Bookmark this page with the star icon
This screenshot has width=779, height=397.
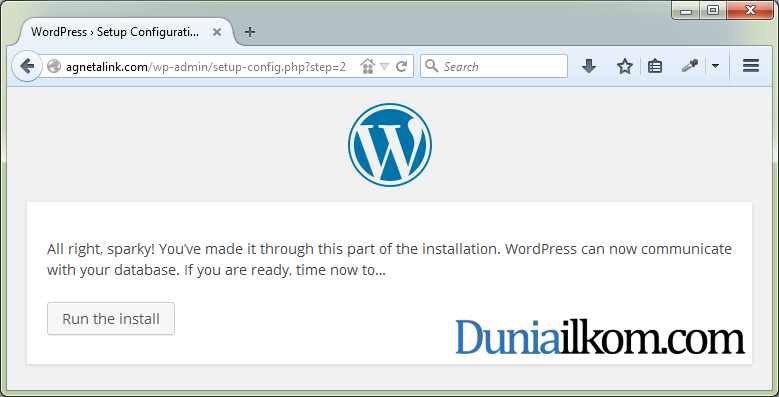coord(624,66)
